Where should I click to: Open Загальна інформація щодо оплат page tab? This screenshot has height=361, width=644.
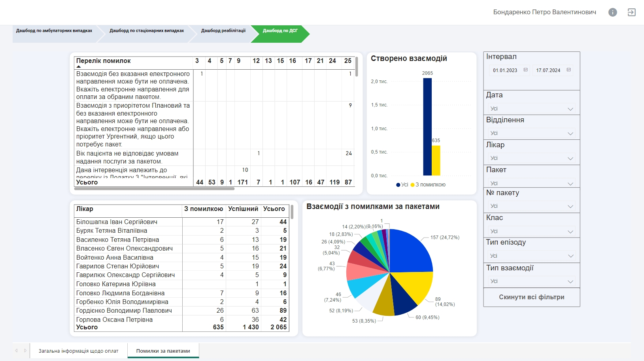tap(79, 351)
